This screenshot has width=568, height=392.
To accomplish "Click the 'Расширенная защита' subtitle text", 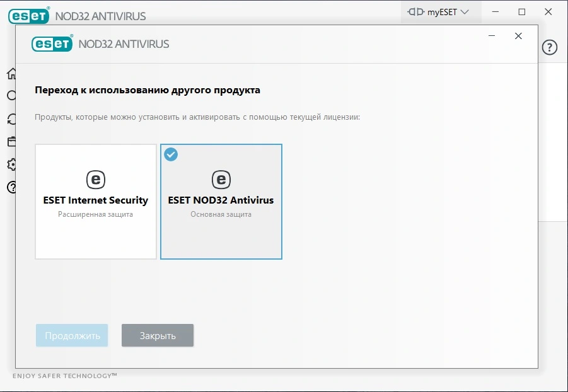I will (95, 214).
